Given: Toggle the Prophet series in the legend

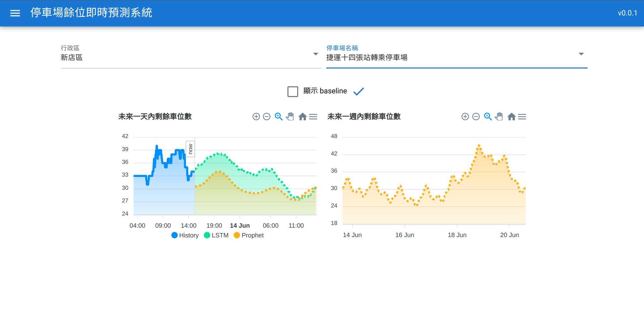Looking at the screenshot, I should [x=249, y=235].
